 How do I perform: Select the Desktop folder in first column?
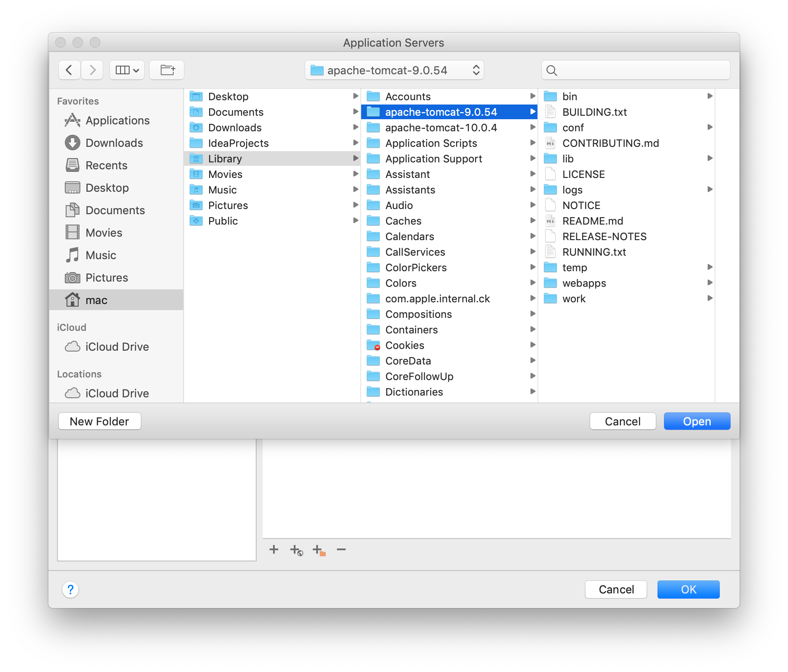click(x=272, y=96)
